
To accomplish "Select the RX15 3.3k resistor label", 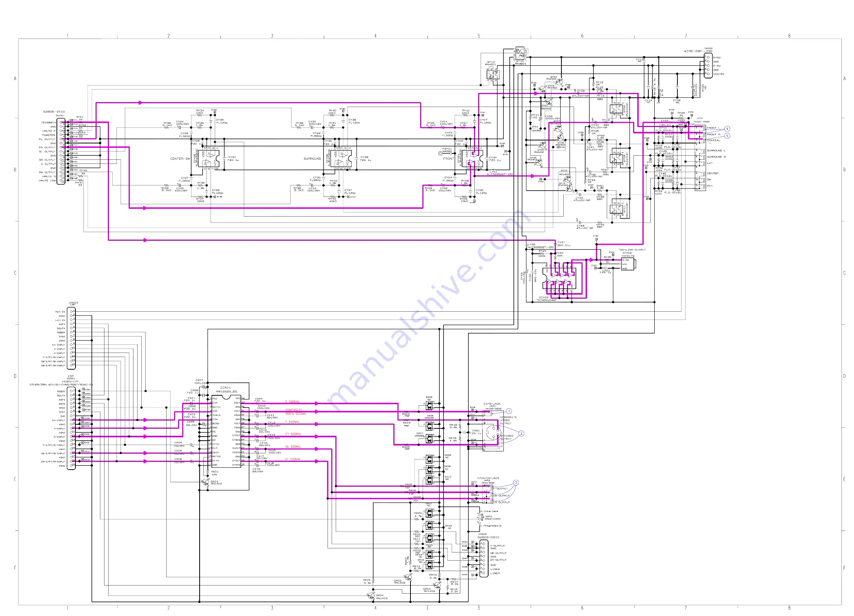I will click(367, 581).
